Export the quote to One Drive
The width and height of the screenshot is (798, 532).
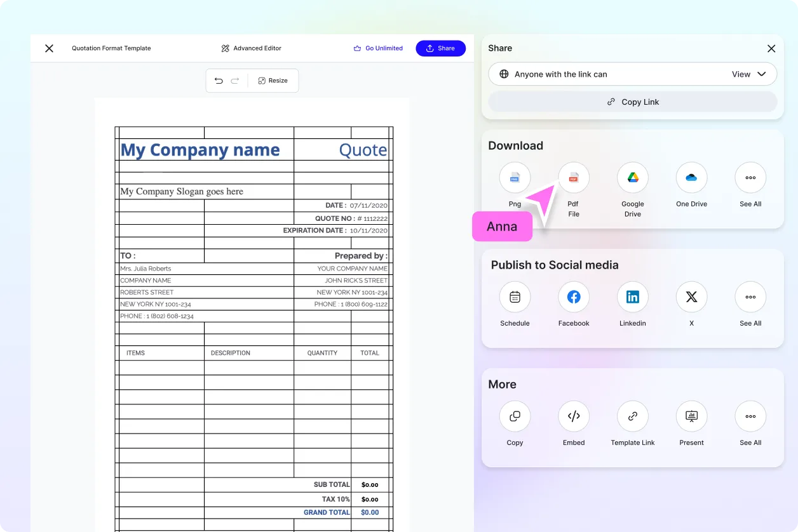(x=691, y=177)
